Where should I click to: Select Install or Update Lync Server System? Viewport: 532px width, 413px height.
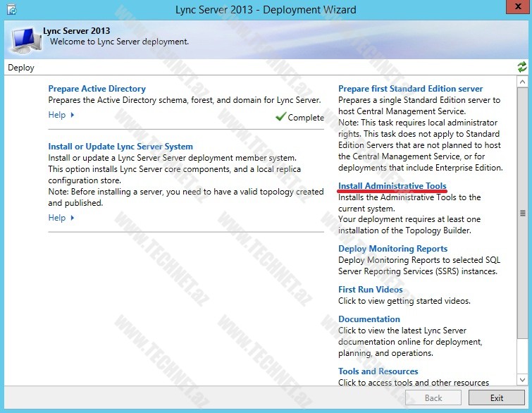tap(120, 147)
